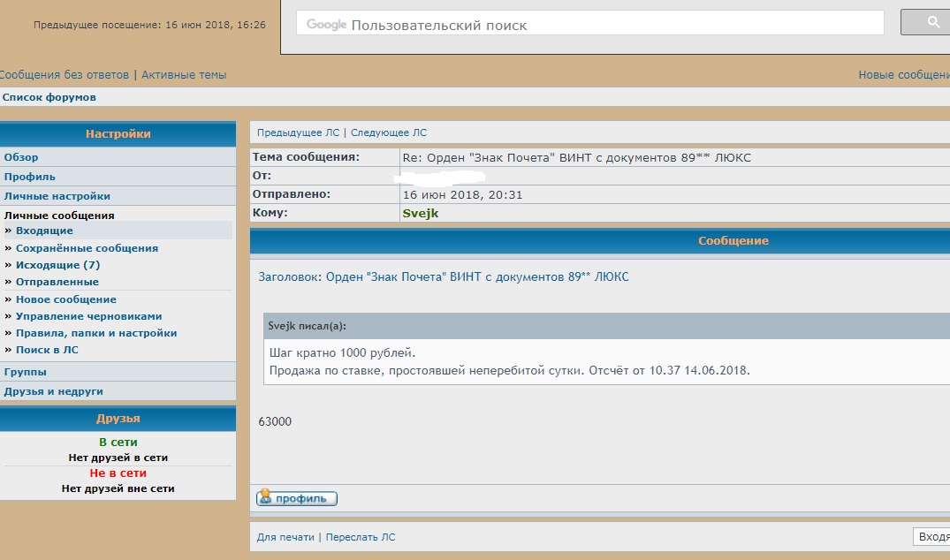This screenshot has width=950, height=560.
Task: Click the 'Svejk' recipient username
Action: 421,213
